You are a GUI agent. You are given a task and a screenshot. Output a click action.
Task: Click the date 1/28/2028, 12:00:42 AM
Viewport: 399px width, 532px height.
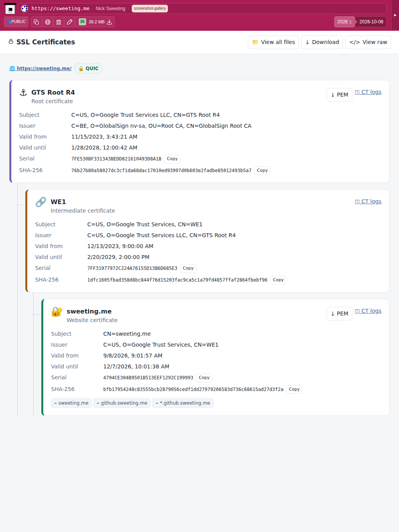(x=104, y=148)
